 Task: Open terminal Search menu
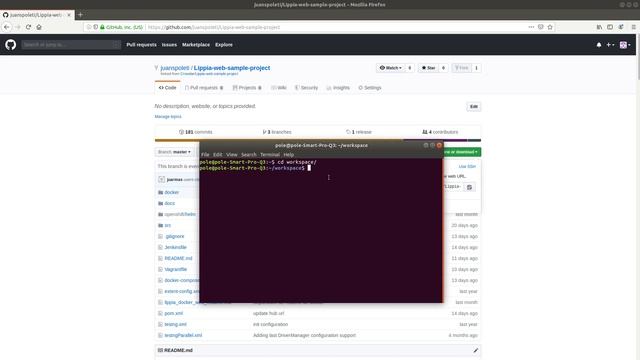point(249,155)
